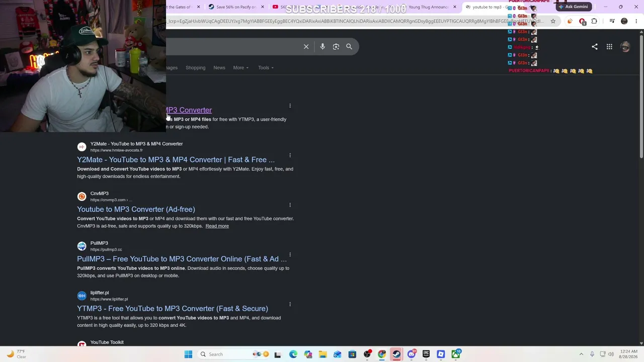The width and height of the screenshot is (644, 362).
Task: Open the three-dot menu for the PullMP3 result
Action: point(290,255)
